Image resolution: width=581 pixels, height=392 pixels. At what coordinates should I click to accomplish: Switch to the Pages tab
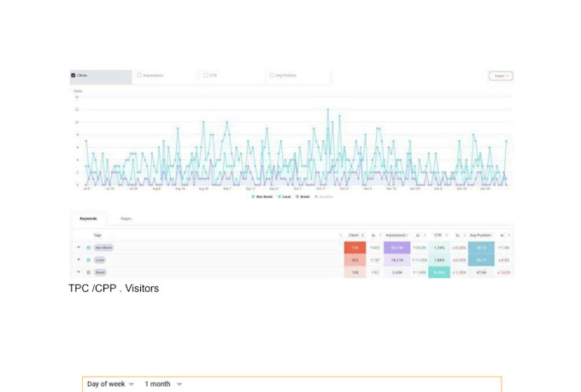click(126, 219)
